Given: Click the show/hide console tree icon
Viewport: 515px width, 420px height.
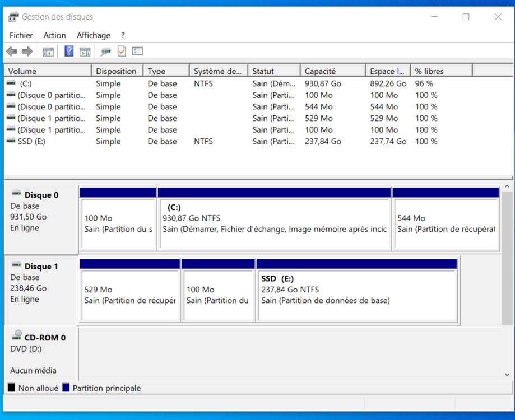Looking at the screenshot, I should point(48,52).
